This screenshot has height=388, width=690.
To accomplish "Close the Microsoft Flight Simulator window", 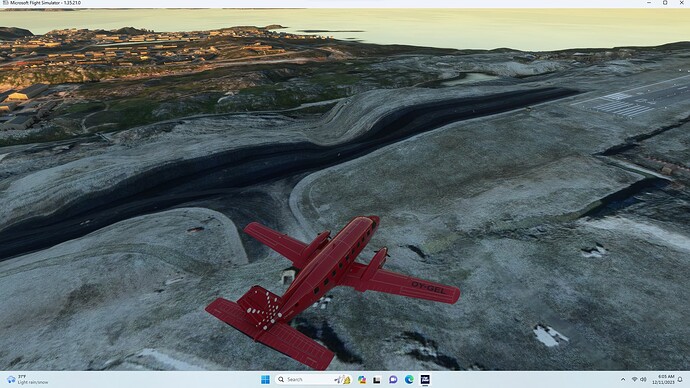I will [681, 3].
